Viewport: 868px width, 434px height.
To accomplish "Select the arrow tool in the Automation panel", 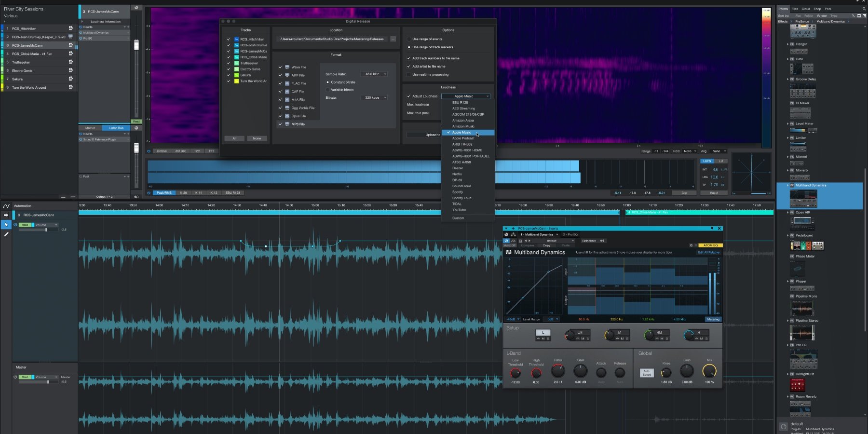I will (6, 225).
